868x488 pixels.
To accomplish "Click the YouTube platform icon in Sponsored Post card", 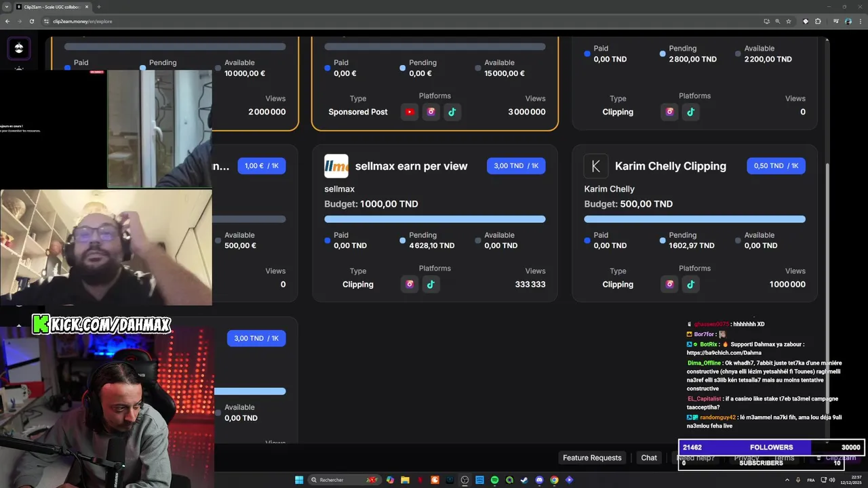I will pyautogui.click(x=410, y=112).
